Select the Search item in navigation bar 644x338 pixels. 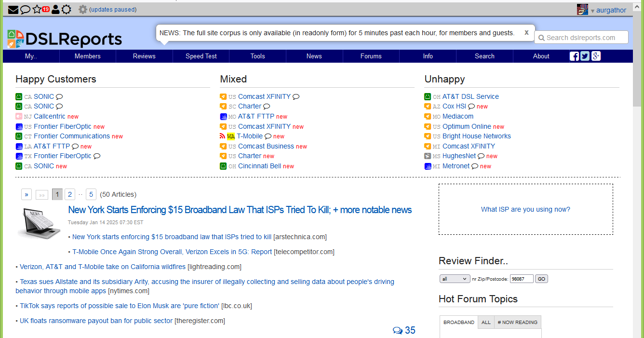(x=484, y=56)
